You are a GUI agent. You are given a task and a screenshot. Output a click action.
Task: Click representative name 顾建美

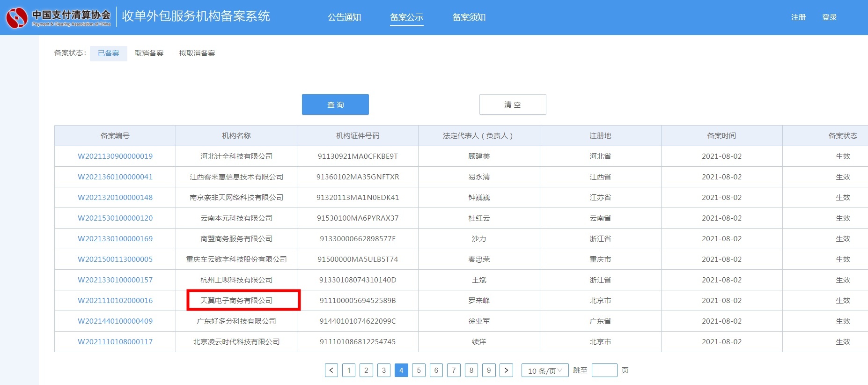point(479,156)
